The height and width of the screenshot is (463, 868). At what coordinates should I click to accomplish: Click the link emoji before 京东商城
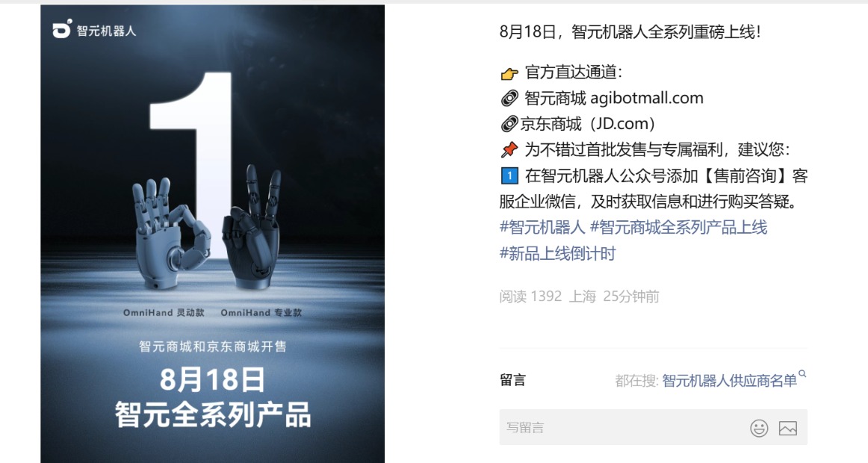click(509, 124)
